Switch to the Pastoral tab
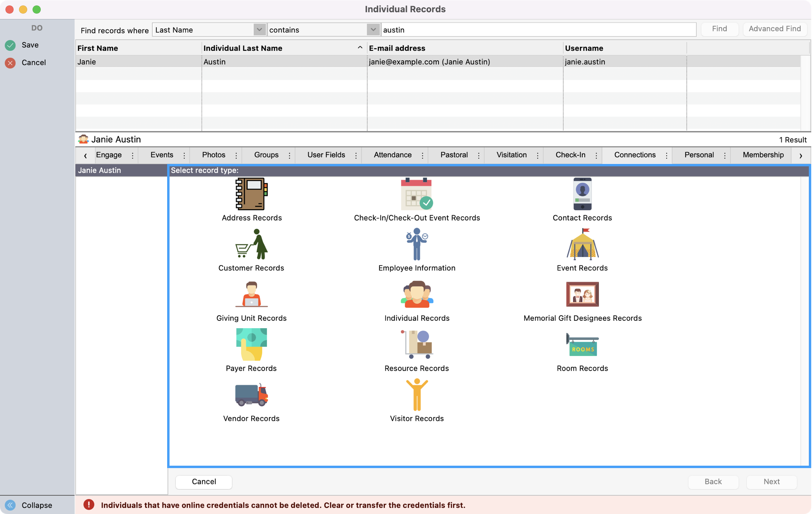Image resolution: width=812 pixels, height=514 pixels. 454,155
